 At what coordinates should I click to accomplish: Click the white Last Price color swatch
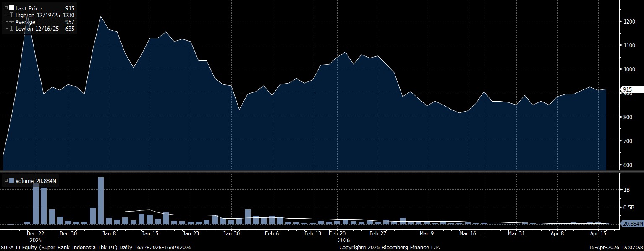(x=11, y=8)
